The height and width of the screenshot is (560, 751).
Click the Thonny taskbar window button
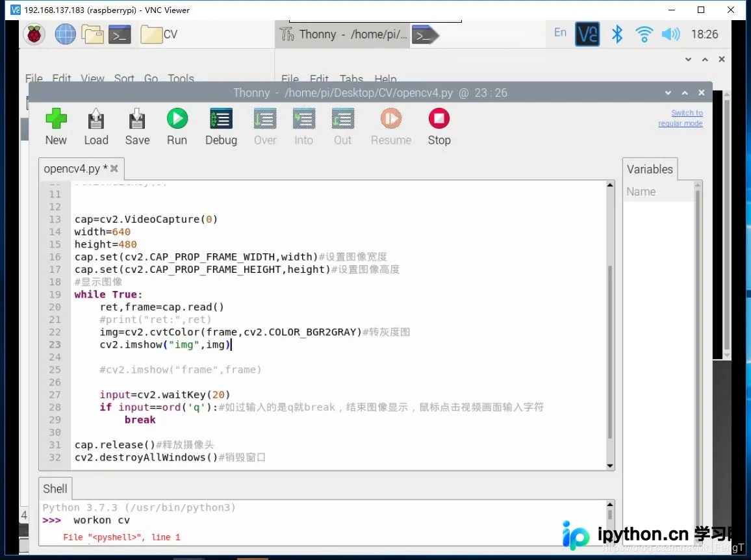344,34
